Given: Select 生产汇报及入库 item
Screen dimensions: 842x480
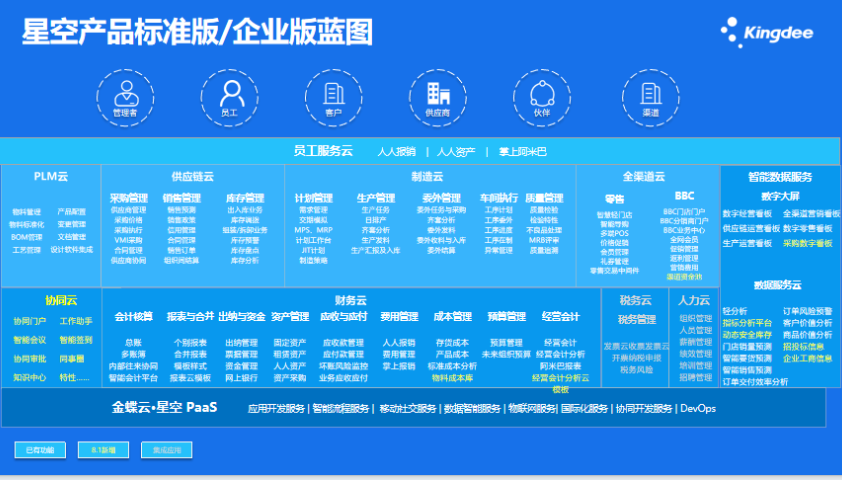Looking at the screenshot, I should pos(375,250).
